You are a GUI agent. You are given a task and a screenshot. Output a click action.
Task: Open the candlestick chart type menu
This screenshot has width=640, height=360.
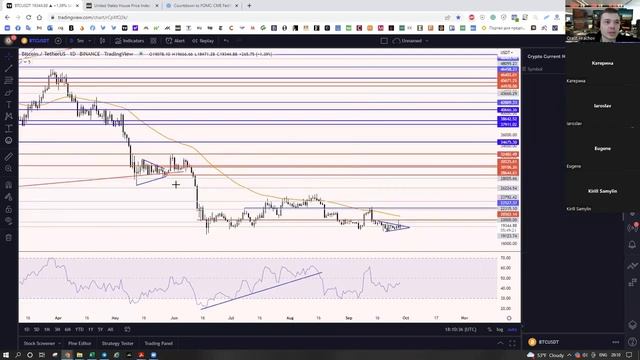(102, 41)
